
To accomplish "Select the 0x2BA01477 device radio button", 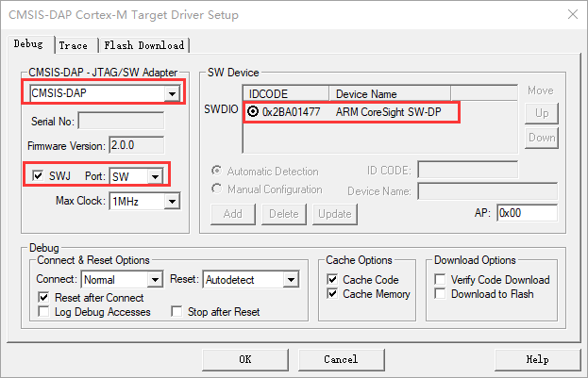I will tap(252, 111).
